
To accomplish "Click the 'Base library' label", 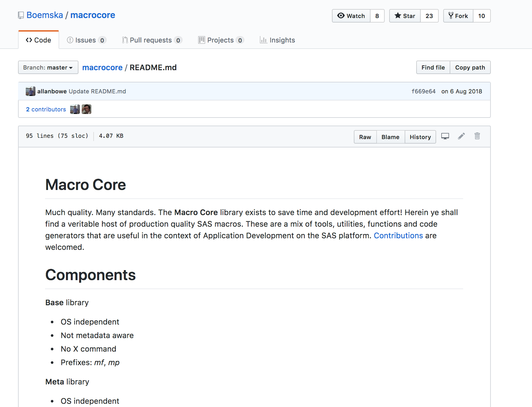I will [67, 302].
